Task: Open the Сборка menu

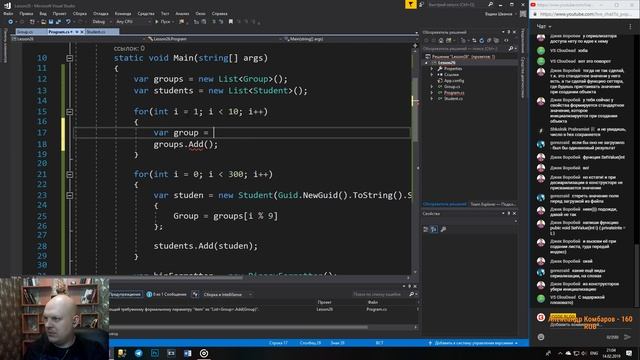Action: tap(80, 13)
